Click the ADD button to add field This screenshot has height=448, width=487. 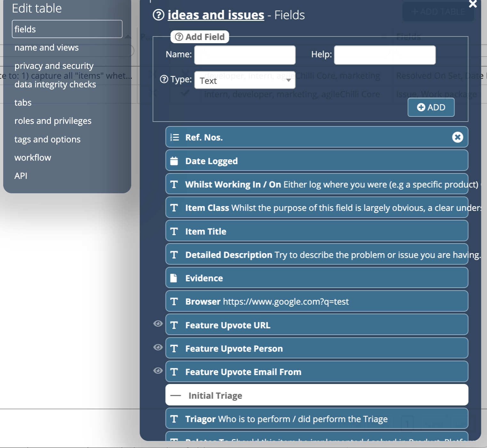(x=431, y=107)
